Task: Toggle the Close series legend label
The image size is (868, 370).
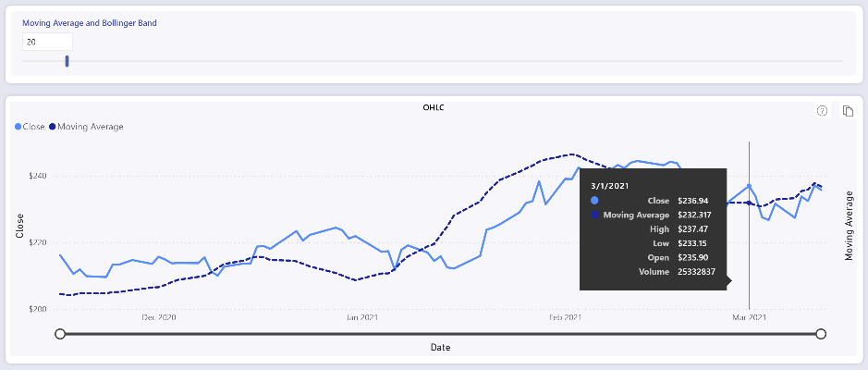Action: point(32,127)
